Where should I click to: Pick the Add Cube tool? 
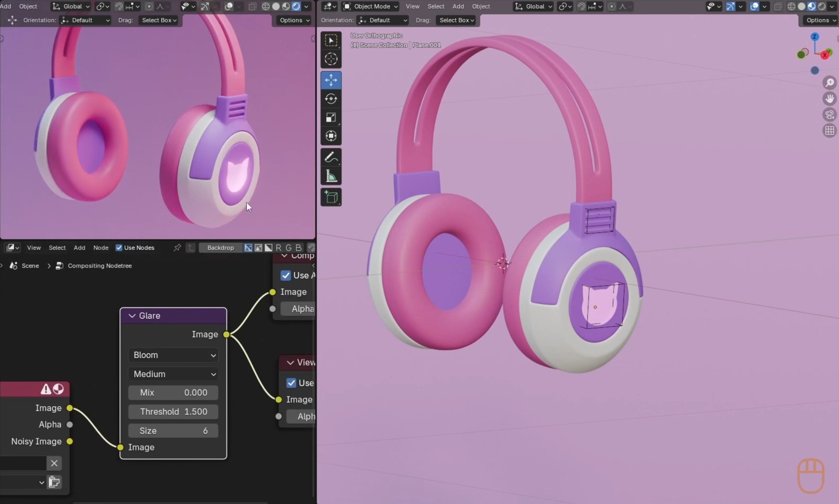pos(331,197)
